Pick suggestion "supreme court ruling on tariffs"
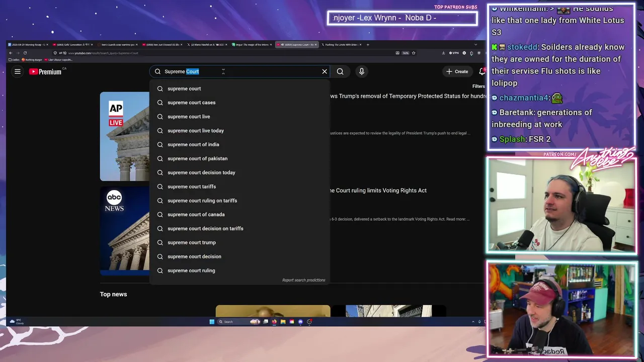The width and height of the screenshot is (644, 362). pyautogui.click(x=239, y=201)
